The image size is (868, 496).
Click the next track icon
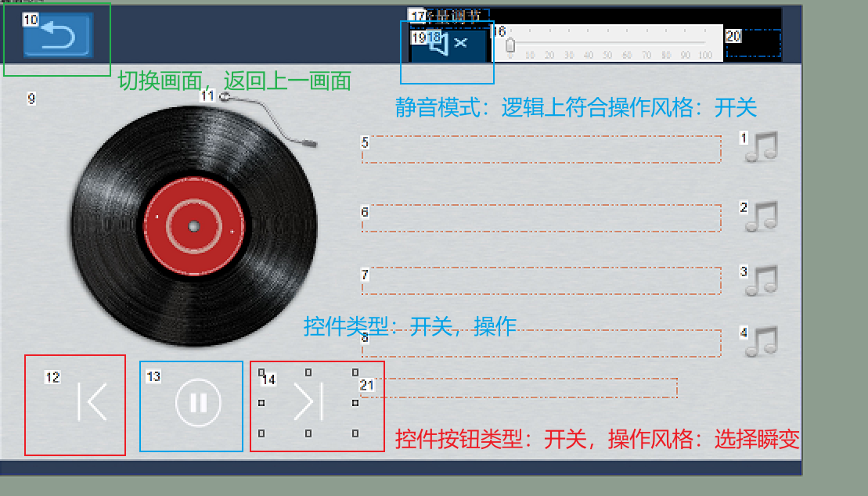(x=308, y=401)
